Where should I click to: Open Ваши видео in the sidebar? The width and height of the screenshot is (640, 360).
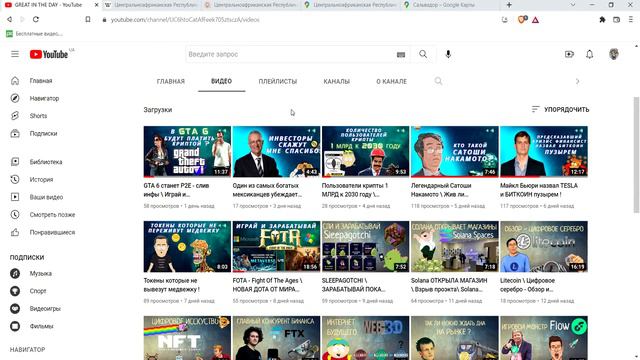46,197
